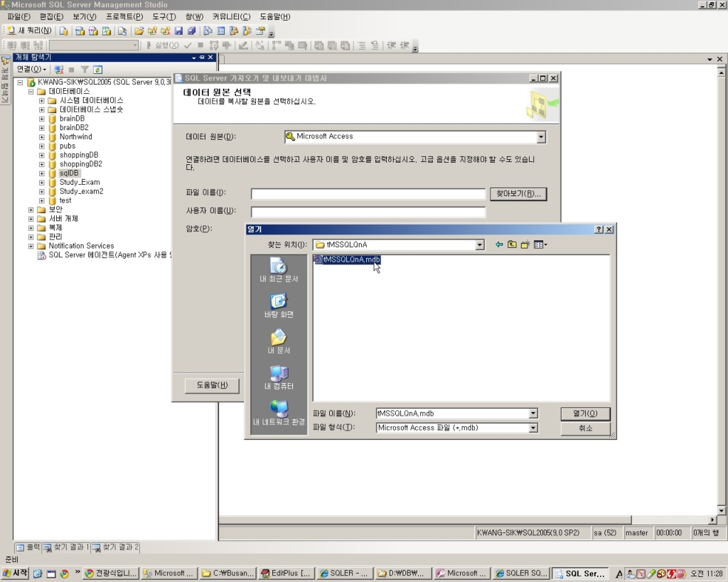Switch to the Output (출력) tab

pos(28,548)
